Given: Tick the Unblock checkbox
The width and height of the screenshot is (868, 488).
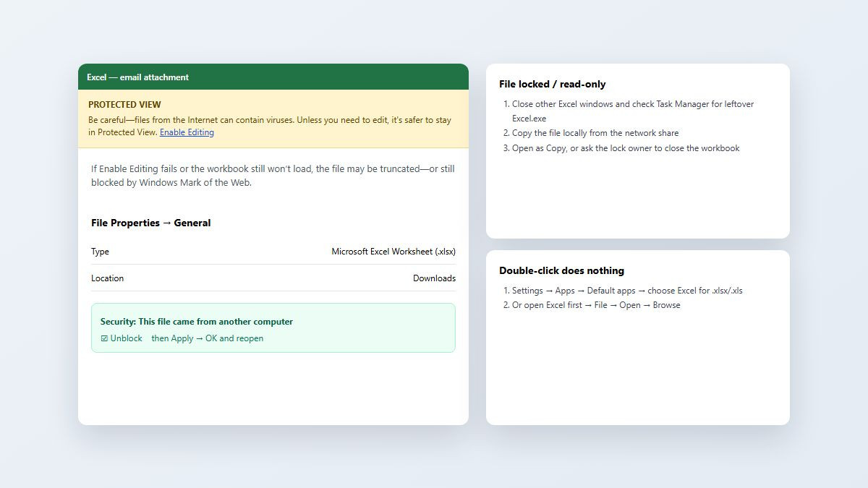Looking at the screenshot, I should pos(105,338).
